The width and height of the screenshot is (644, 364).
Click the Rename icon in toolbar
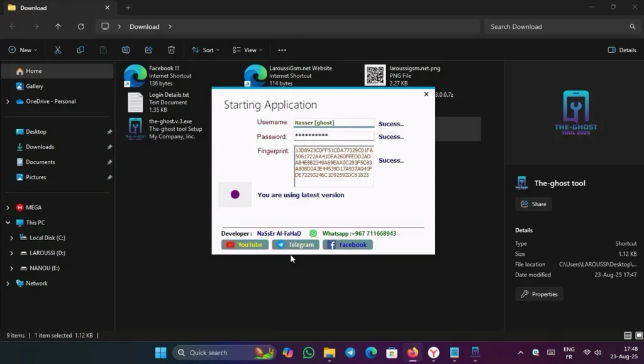tap(126, 50)
